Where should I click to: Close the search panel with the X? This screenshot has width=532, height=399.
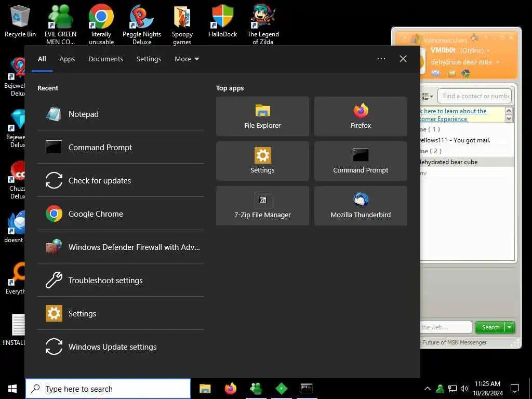tap(403, 59)
